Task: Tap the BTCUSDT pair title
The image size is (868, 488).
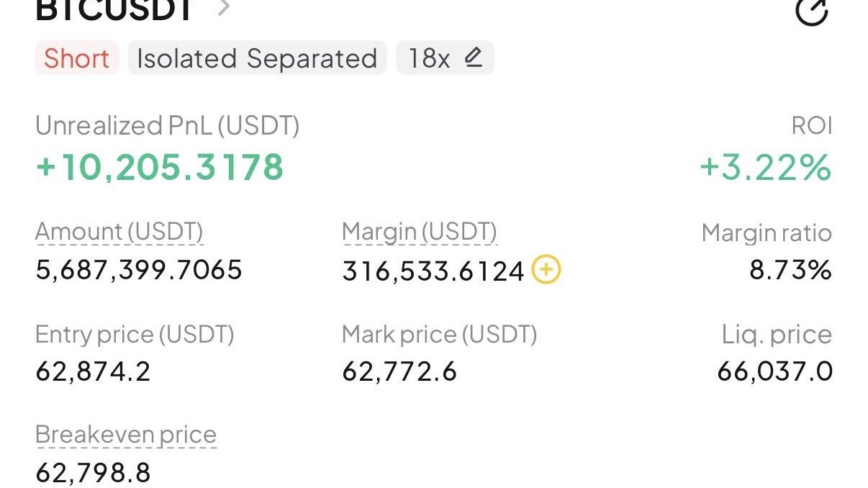Action: pyautogui.click(x=114, y=9)
